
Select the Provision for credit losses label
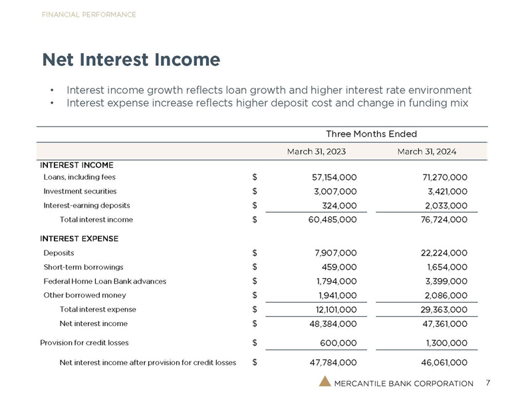click(84, 343)
